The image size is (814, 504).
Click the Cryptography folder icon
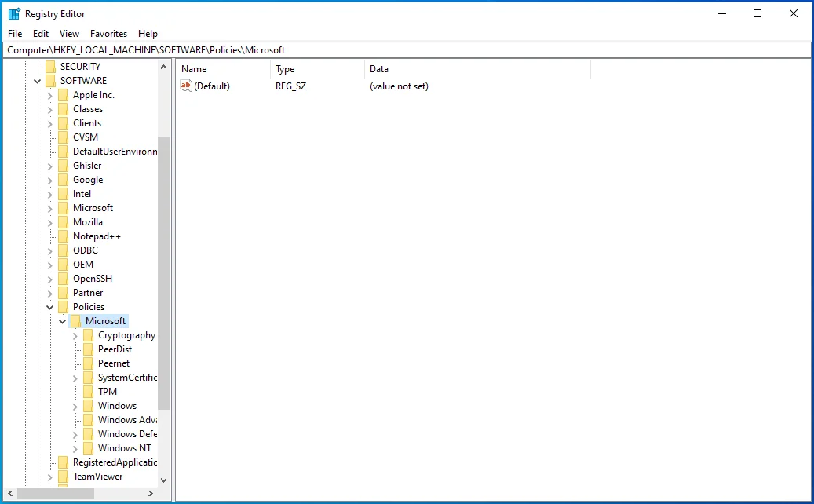[x=88, y=335]
